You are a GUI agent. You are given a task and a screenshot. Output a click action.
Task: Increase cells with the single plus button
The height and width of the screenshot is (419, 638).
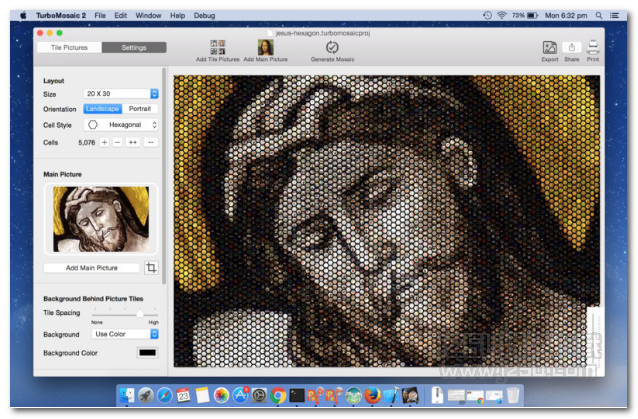pyautogui.click(x=105, y=142)
